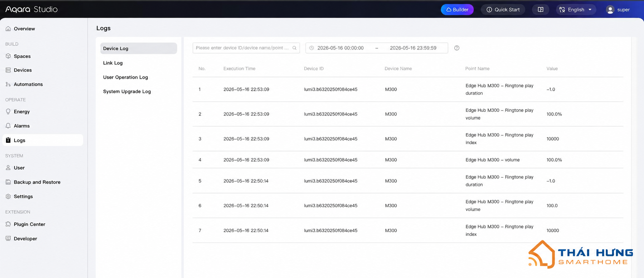This screenshot has width=644, height=278.
Task: Open Backup and Restore icon
Action: click(x=8, y=182)
